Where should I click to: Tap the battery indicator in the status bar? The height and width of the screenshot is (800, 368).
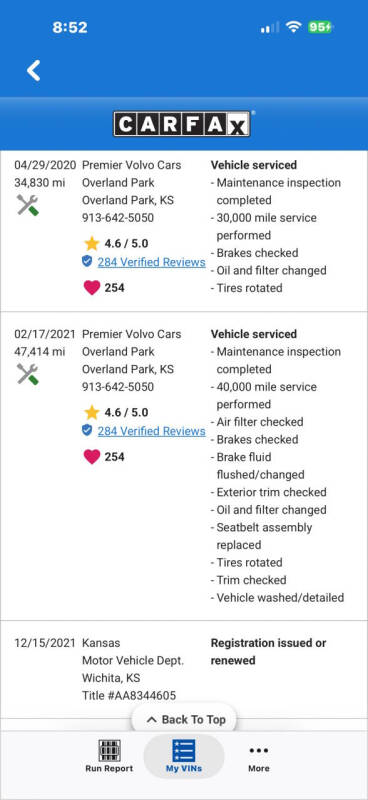click(x=320, y=27)
